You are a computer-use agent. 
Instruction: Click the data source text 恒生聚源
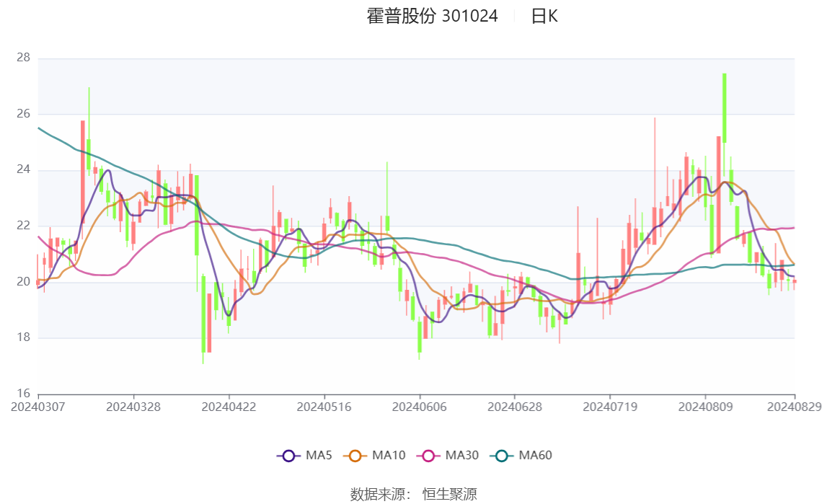pos(449,494)
